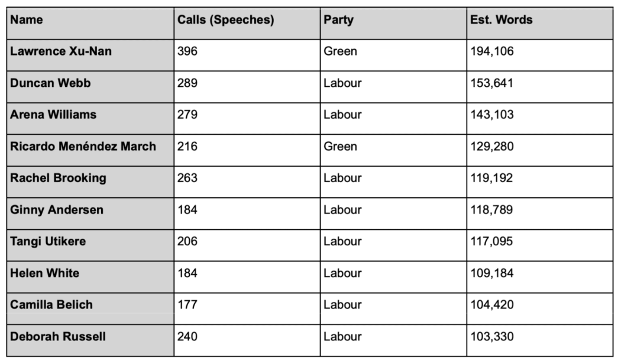621x364 pixels.
Task: Click the 240 calls value cell
Action: 187,337
